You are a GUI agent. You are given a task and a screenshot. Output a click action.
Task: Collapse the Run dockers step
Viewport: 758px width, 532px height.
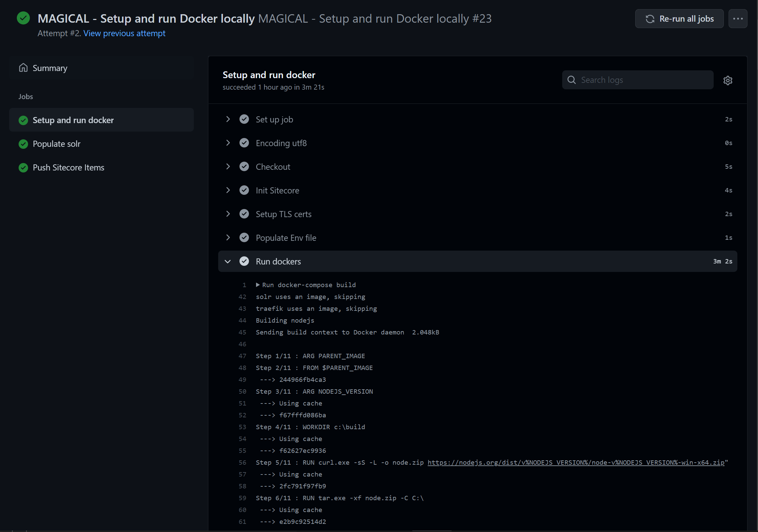click(228, 261)
